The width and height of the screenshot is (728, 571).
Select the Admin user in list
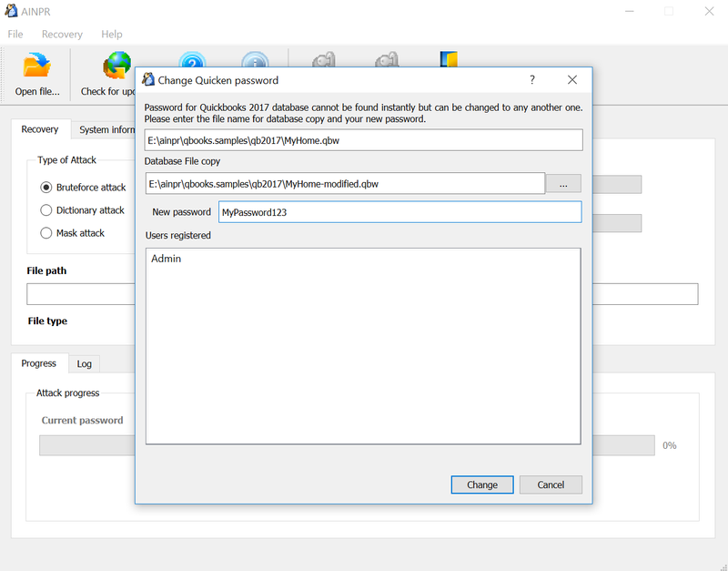(166, 259)
